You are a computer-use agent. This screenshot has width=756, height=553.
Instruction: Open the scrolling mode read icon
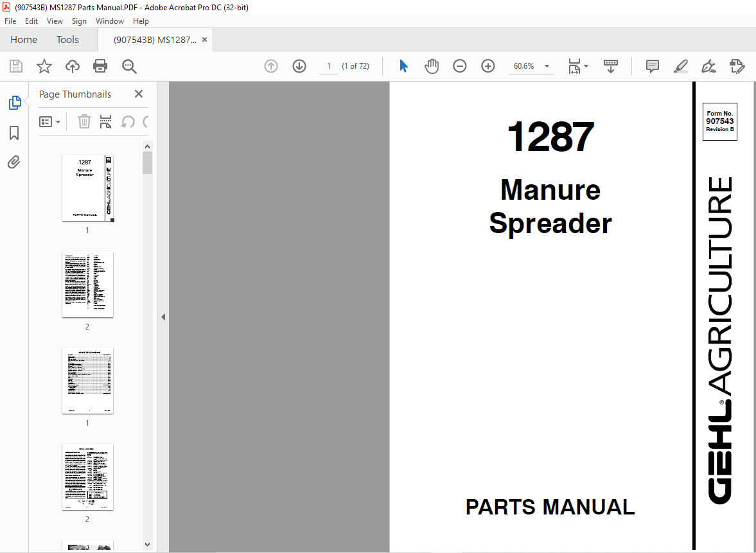(x=611, y=66)
